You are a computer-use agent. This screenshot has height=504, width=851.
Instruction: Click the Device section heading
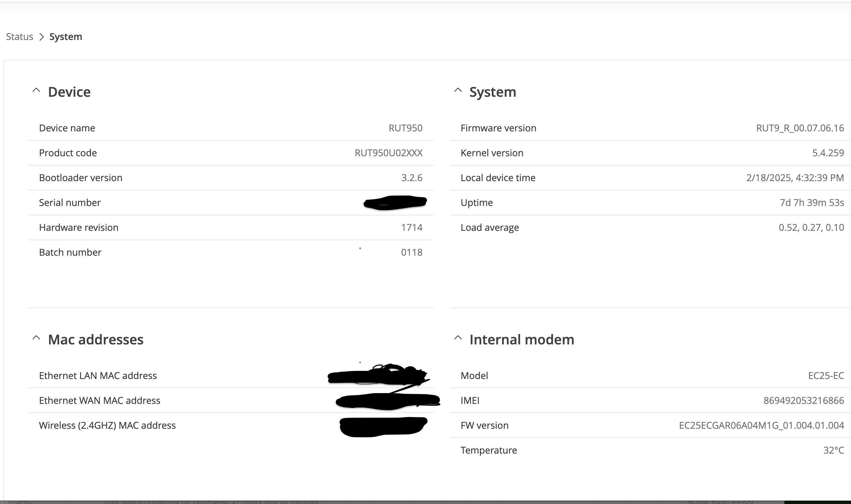[x=69, y=92]
